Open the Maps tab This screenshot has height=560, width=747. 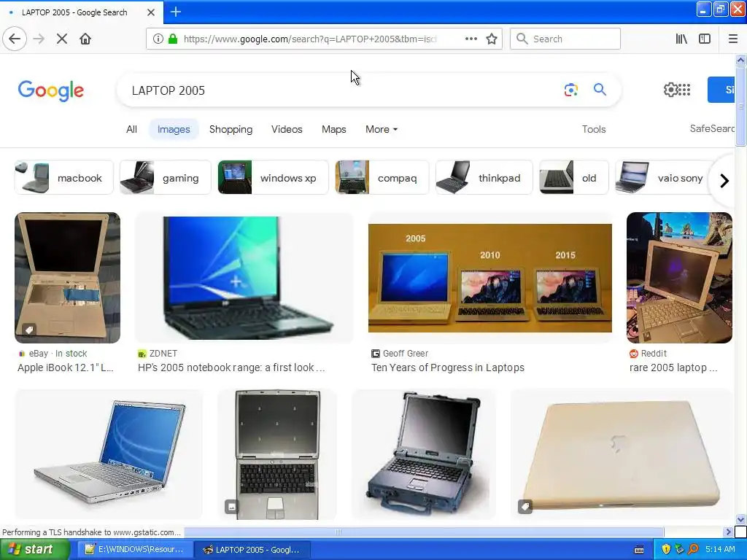(333, 129)
